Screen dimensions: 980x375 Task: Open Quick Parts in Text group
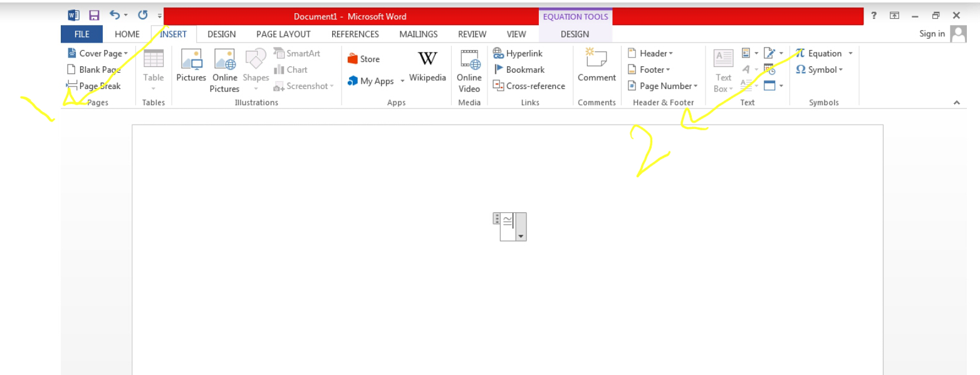[x=749, y=53]
